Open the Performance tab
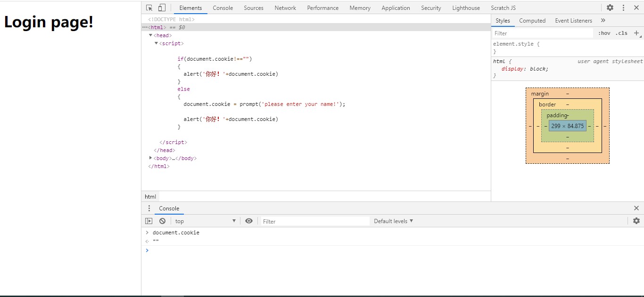 pyautogui.click(x=323, y=8)
